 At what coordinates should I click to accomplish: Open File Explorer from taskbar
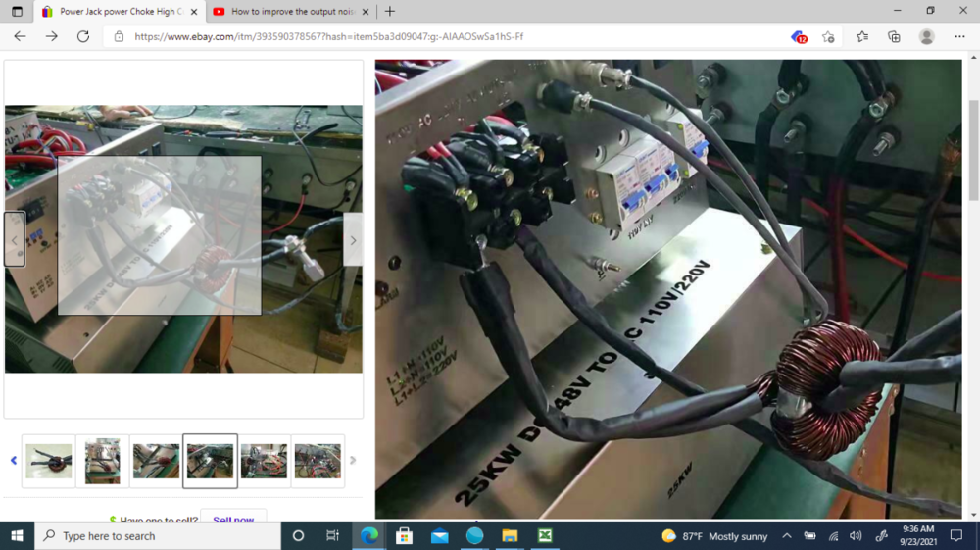[510, 535]
